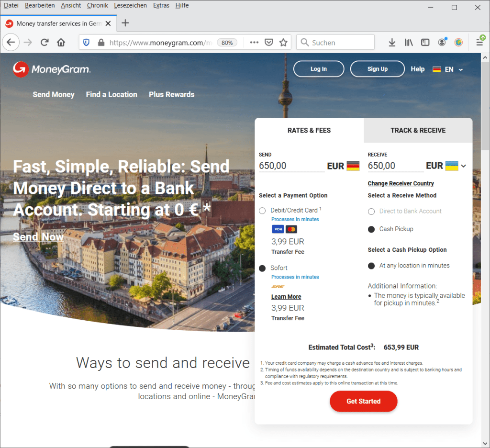The height and width of the screenshot is (448, 490).
Task: Select the Sofort payment option
Action: (262, 268)
